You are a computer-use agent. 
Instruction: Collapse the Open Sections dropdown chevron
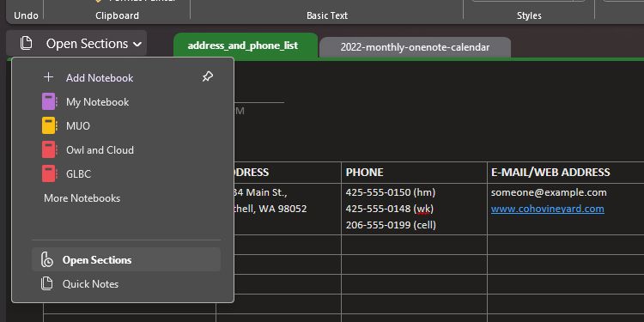pos(137,44)
